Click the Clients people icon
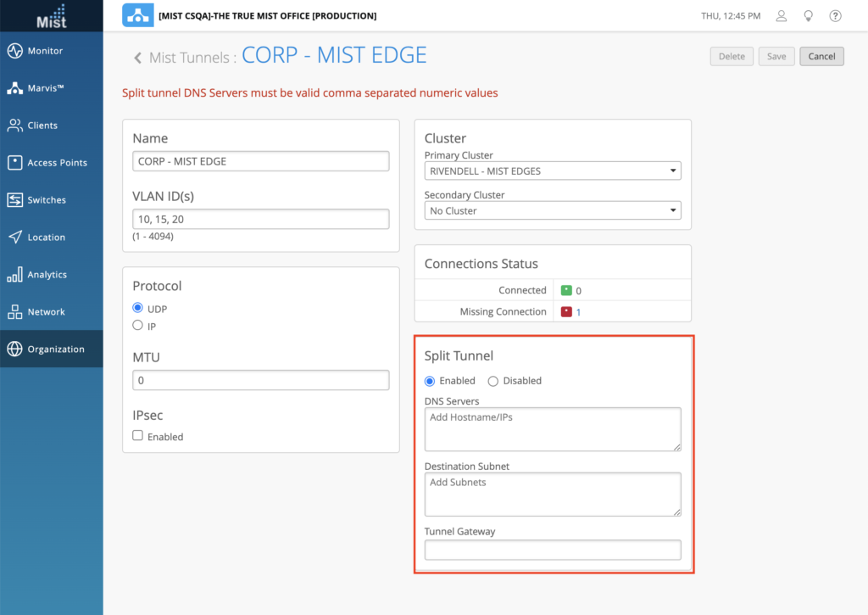Screen dimensions: 868x615 coord(14,126)
